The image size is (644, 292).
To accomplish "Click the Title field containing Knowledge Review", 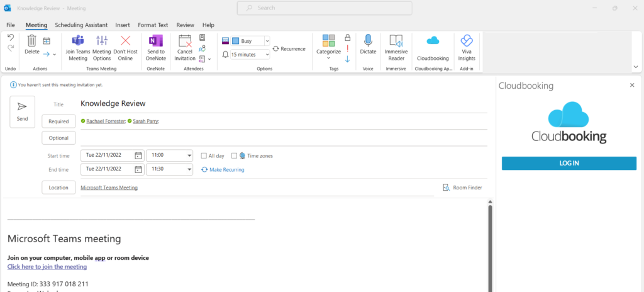I will click(x=284, y=104).
